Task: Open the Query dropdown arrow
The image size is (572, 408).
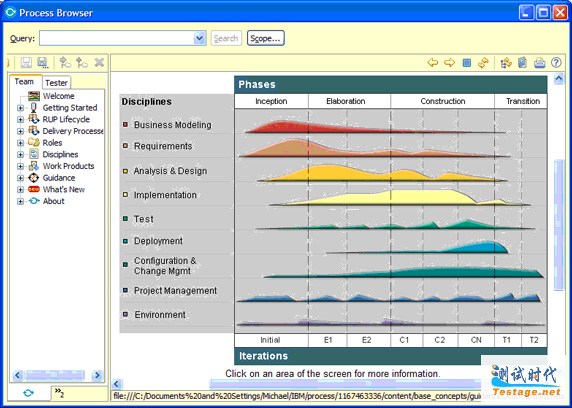Action: pyautogui.click(x=200, y=38)
